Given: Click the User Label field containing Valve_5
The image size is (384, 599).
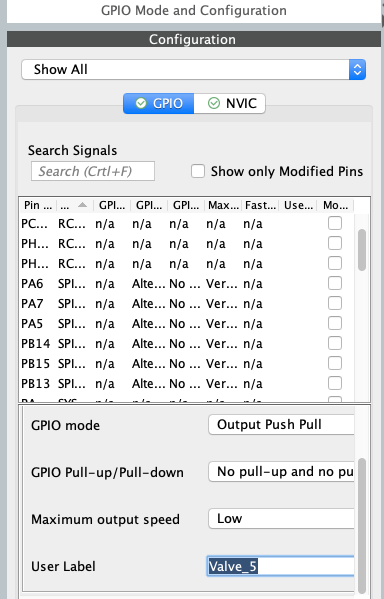Looking at the screenshot, I should tap(281, 566).
